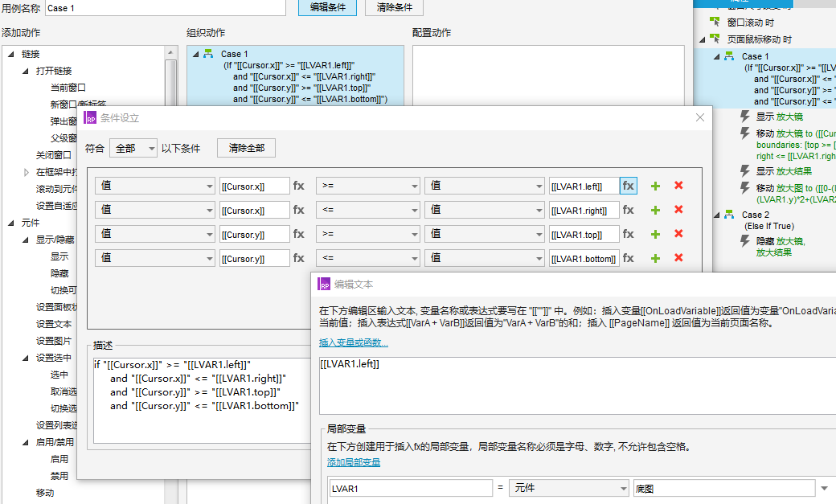Image resolution: width=836 pixels, height=504 pixels.
Task: Remove the [[LVAR1.top]] condition row
Action: tap(678, 234)
